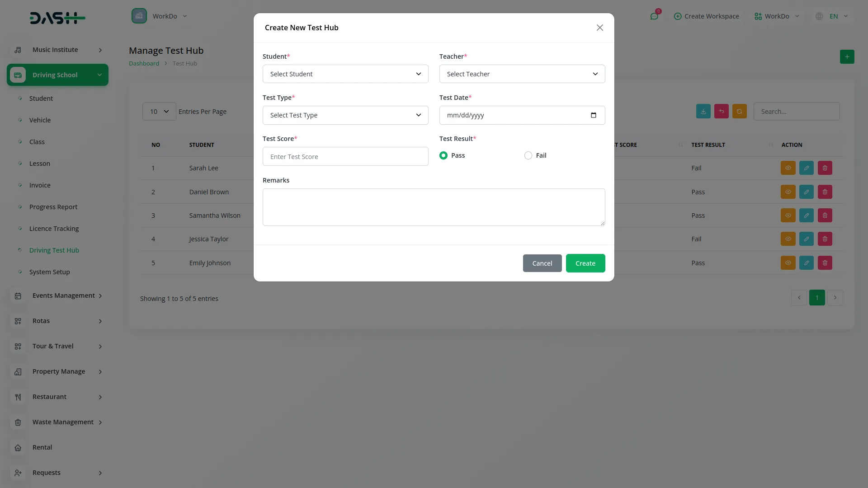Click the green Create button

[585, 263]
